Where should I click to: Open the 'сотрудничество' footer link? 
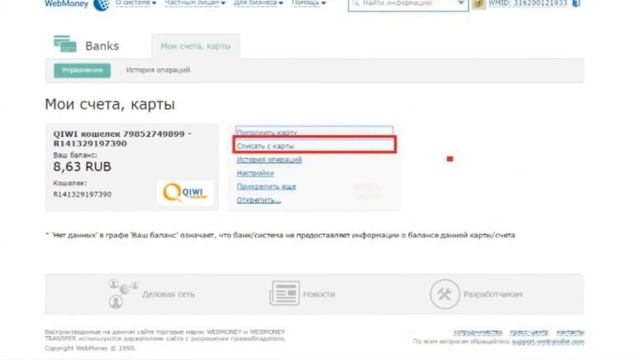(x=478, y=332)
